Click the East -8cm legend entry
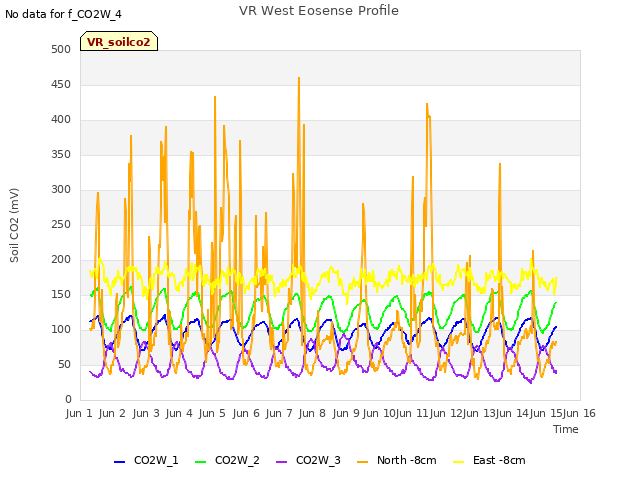Screen dimensions: 640x480 pyautogui.click(x=489, y=460)
